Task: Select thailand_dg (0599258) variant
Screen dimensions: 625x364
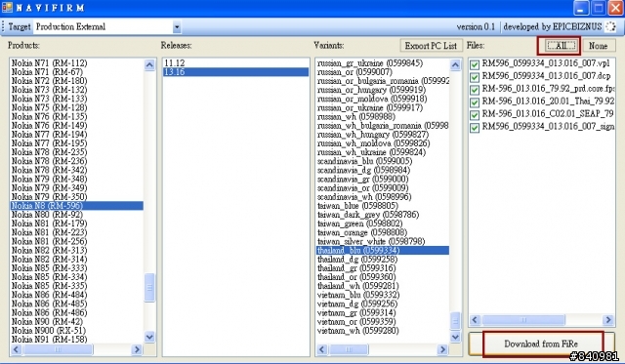Action: [383, 260]
